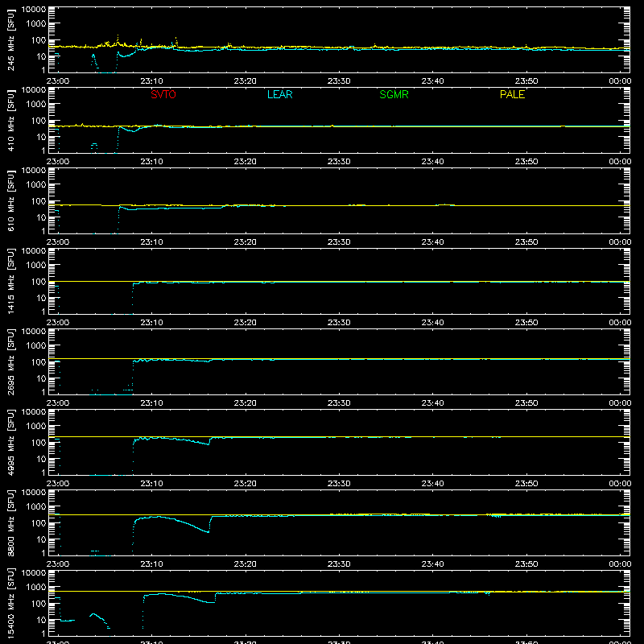Click 00:00 tick under the 410 MHz plot
The width and height of the screenshot is (644, 644).
(x=620, y=162)
